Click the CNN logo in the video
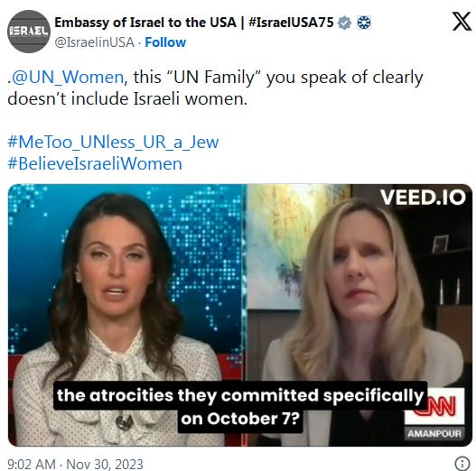The width and height of the screenshot is (476, 471). [x=434, y=406]
